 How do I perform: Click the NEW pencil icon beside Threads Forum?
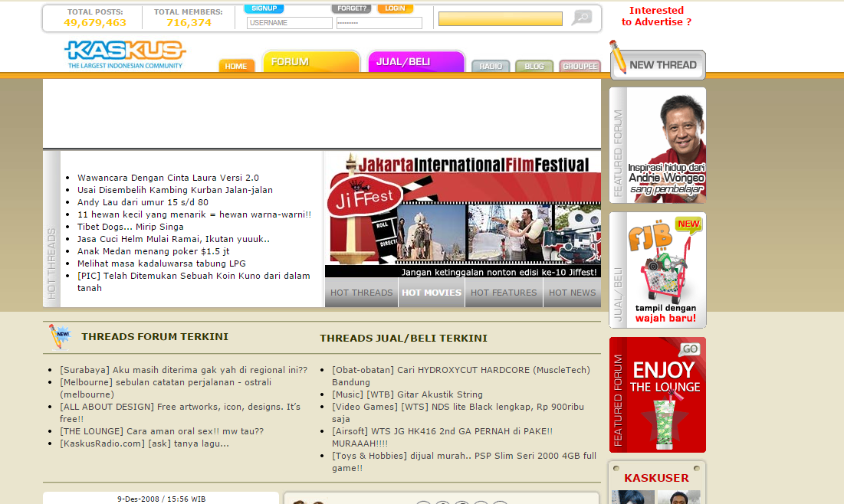click(x=59, y=337)
